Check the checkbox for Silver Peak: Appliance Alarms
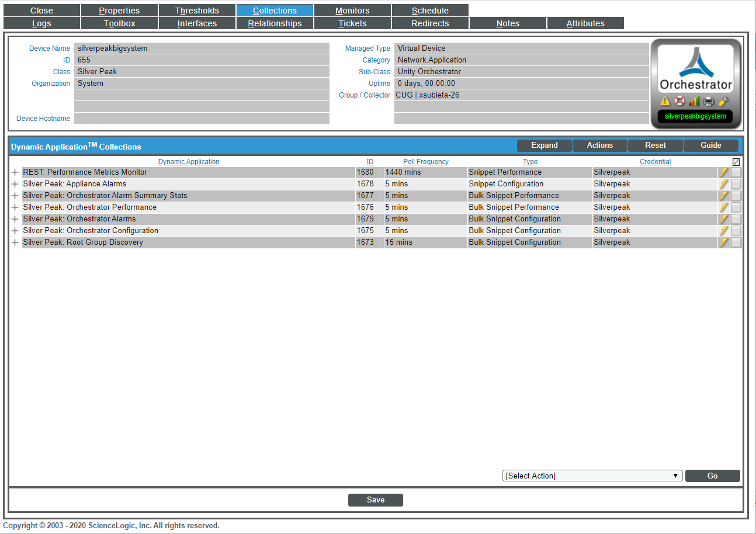 pos(736,183)
